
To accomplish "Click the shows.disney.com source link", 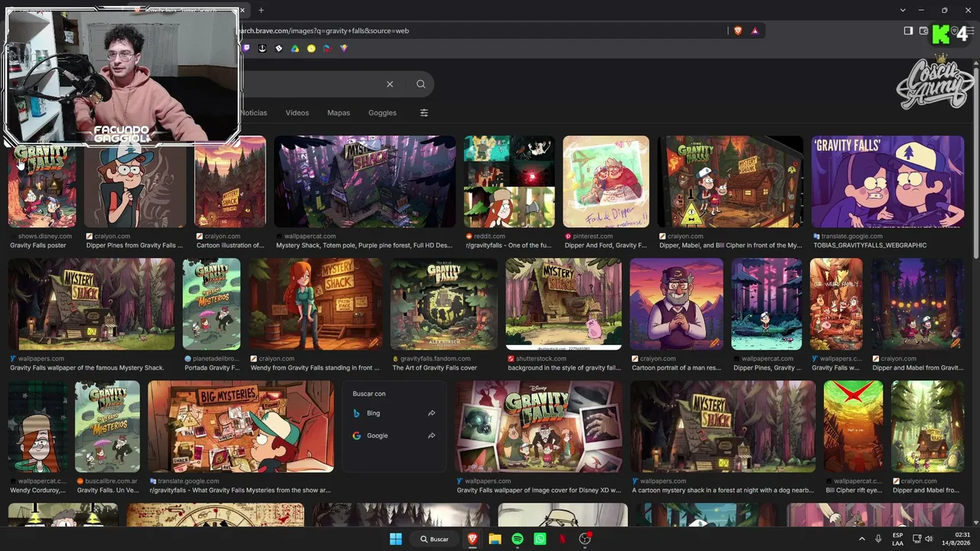I will coord(45,236).
